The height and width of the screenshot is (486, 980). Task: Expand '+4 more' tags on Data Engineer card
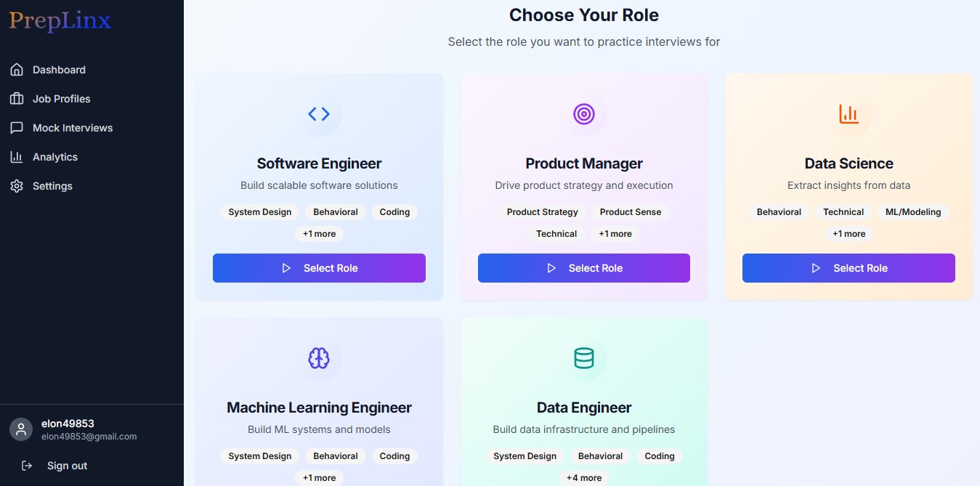584,478
